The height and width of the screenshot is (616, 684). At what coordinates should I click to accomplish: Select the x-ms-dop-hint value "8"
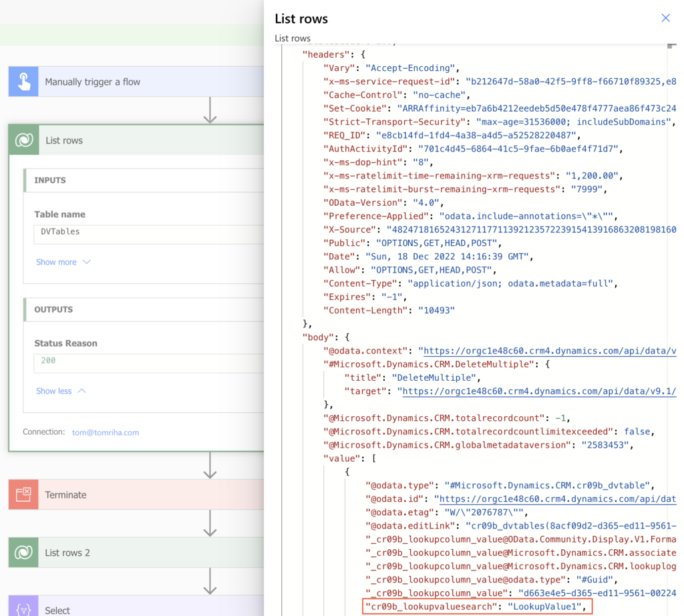coord(421,162)
